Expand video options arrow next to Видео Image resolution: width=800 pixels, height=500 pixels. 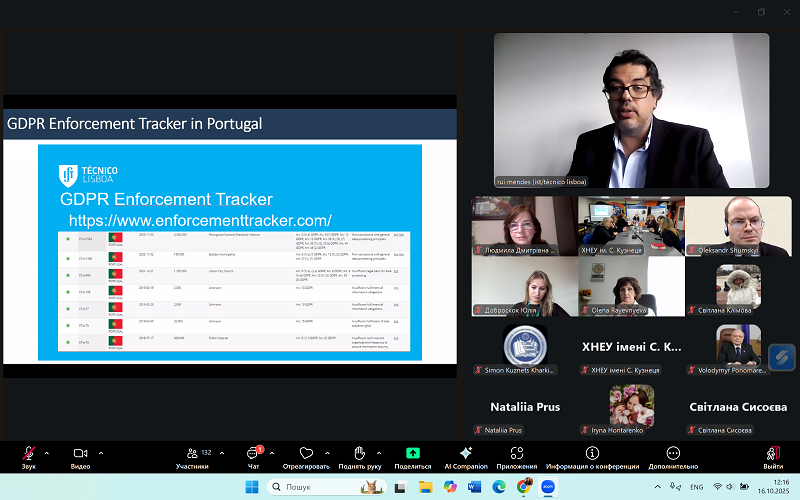[100, 453]
